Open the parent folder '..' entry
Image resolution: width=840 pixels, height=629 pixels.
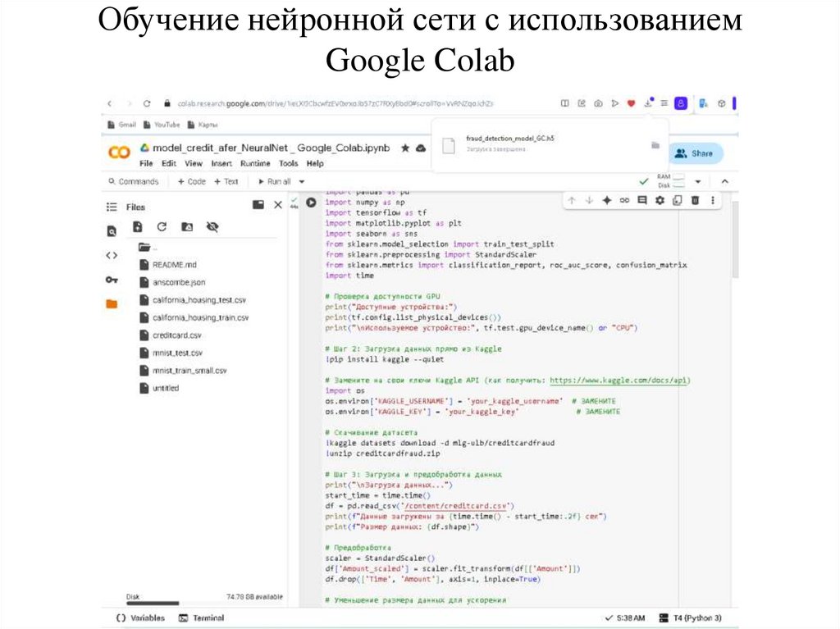coord(148,247)
